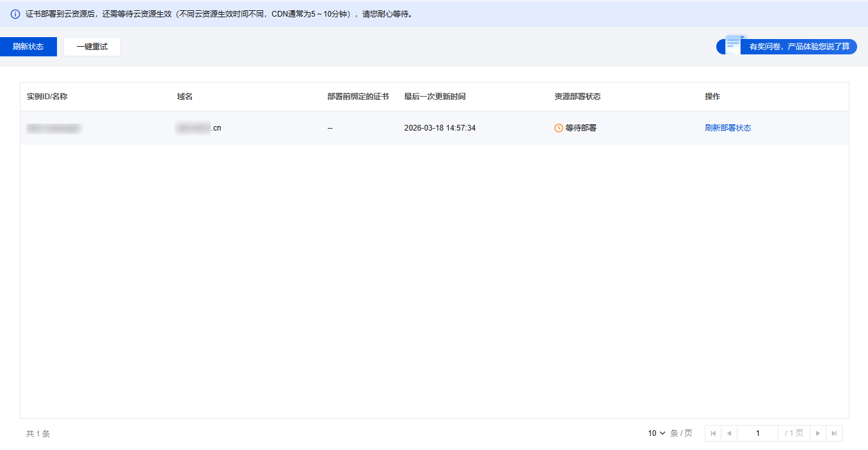Screen dimensions: 868x450
Task: Expand the 10 条/页 page size dropdown
Action: pyautogui.click(x=657, y=433)
